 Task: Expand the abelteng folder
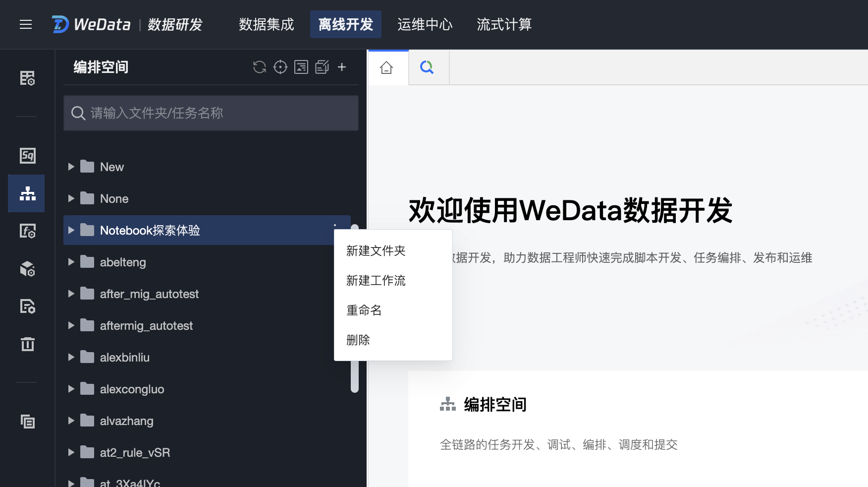tap(71, 262)
